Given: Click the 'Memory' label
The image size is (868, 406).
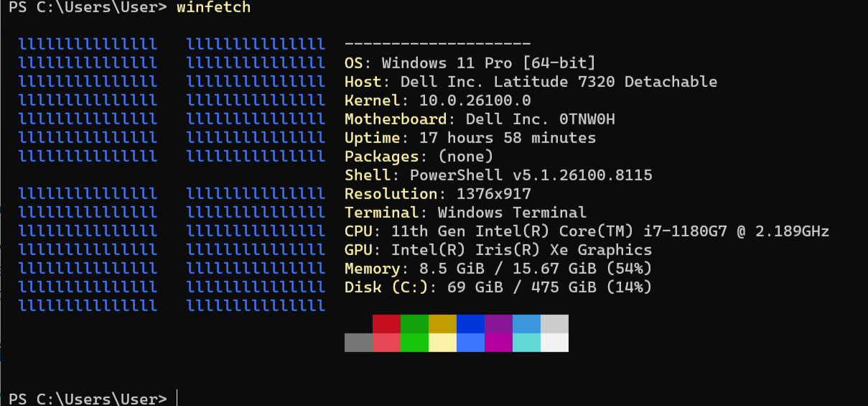Looking at the screenshot, I should point(373,269).
